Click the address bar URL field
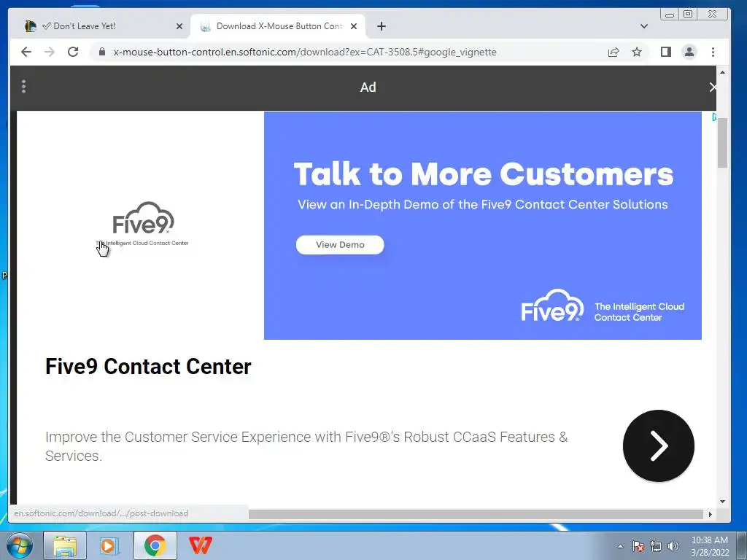The width and height of the screenshot is (747, 560). pos(305,52)
